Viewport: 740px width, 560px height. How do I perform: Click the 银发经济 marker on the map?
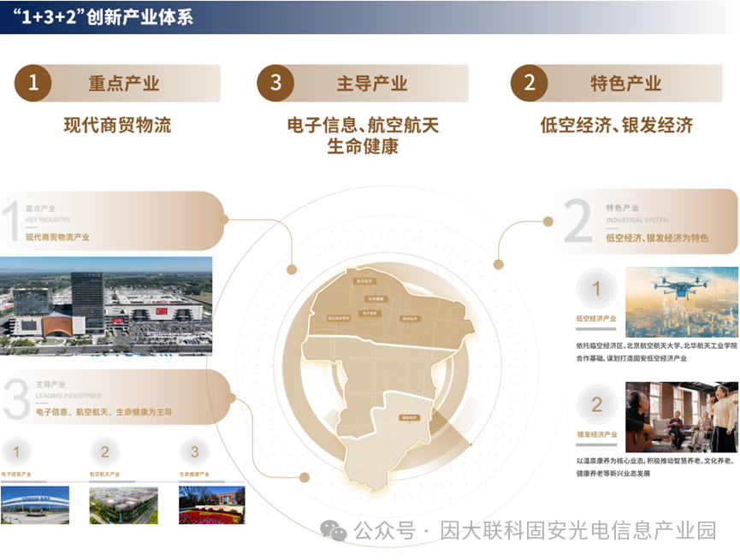pyautogui.click(x=409, y=418)
